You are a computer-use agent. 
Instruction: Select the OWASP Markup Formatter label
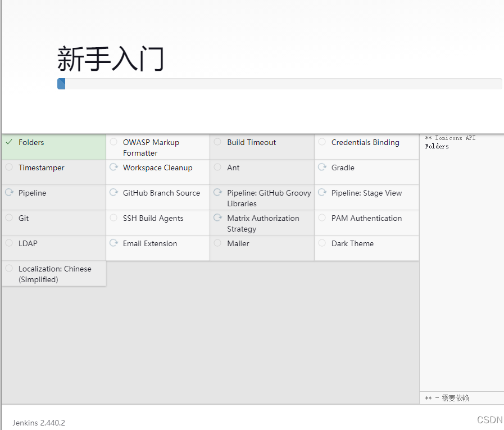151,148
